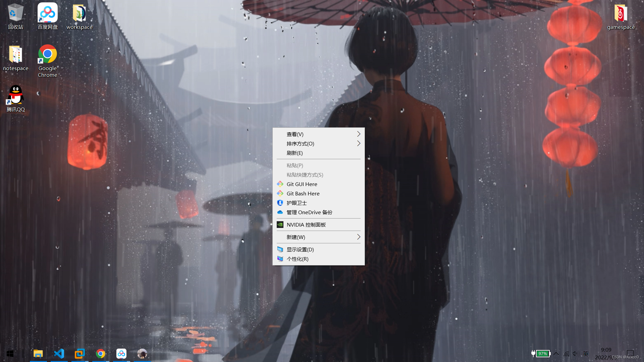The width and height of the screenshot is (644, 362).
Task: Open Baidu Netdisk from the taskbar
Action: click(121, 354)
